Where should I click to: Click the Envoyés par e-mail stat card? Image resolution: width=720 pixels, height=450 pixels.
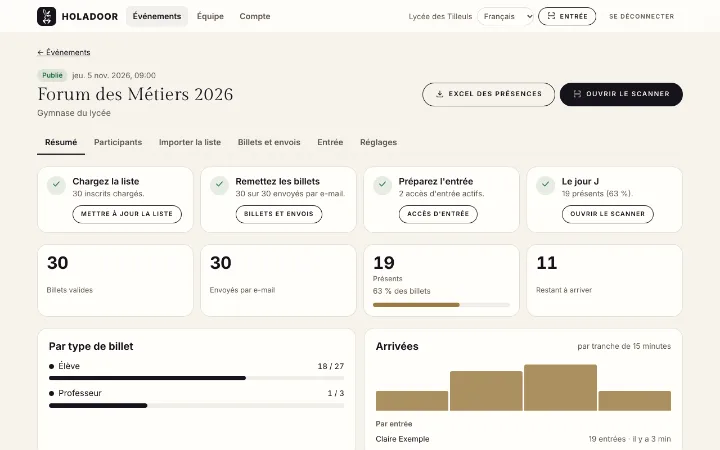click(278, 281)
